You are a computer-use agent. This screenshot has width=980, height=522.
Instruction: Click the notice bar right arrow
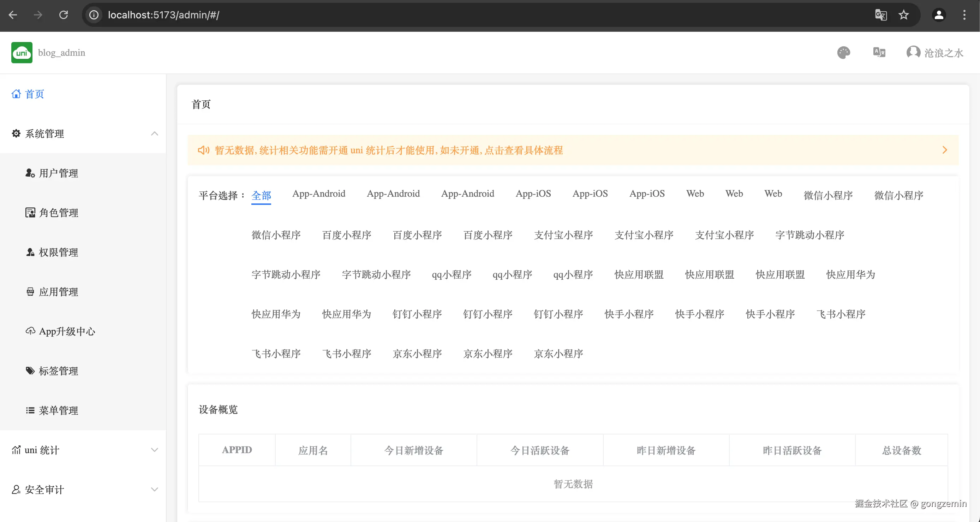pos(945,150)
